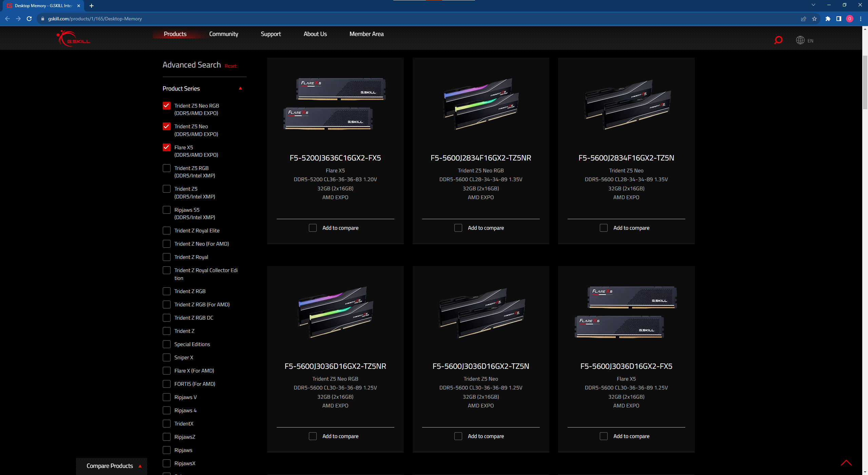
Task: Check Trident Z Neo (For AMD) filter
Action: [x=166, y=244]
